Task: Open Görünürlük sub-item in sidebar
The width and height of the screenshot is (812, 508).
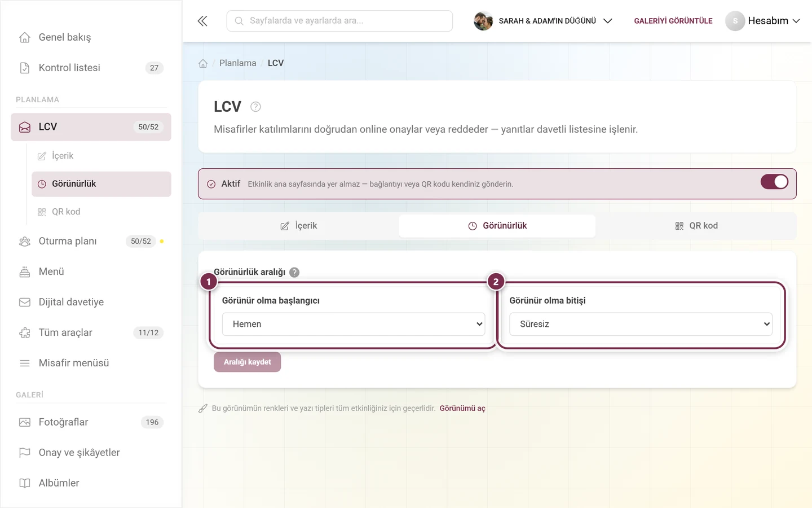Action: (x=101, y=184)
